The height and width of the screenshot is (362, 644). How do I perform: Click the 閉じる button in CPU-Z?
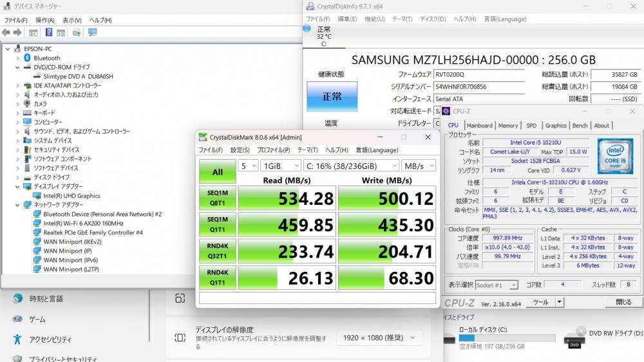(623, 302)
